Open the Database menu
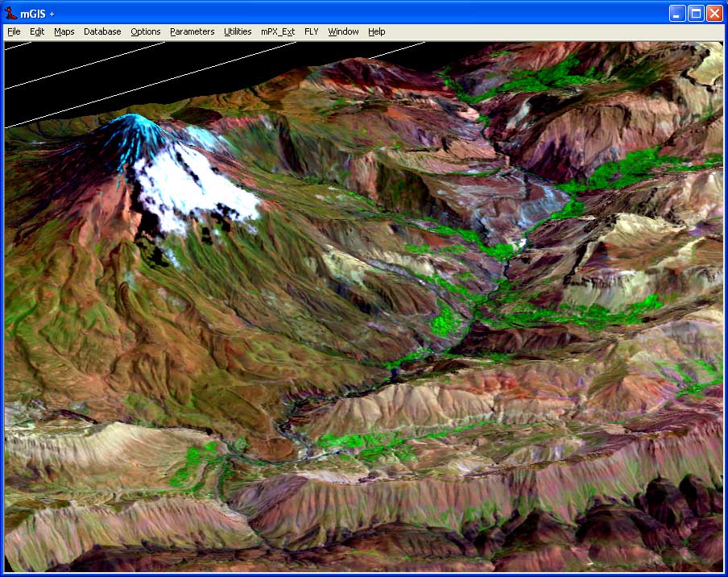The height and width of the screenshot is (577, 728). [102, 31]
